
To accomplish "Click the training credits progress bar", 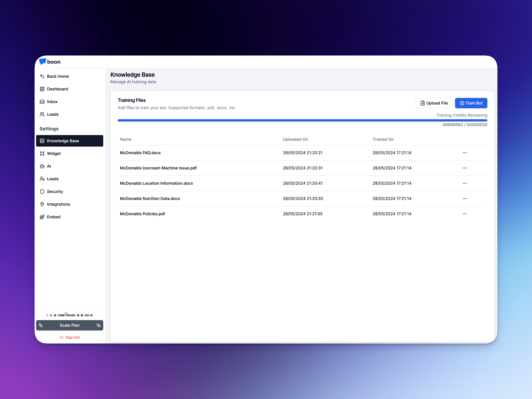I will pyautogui.click(x=302, y=120).
